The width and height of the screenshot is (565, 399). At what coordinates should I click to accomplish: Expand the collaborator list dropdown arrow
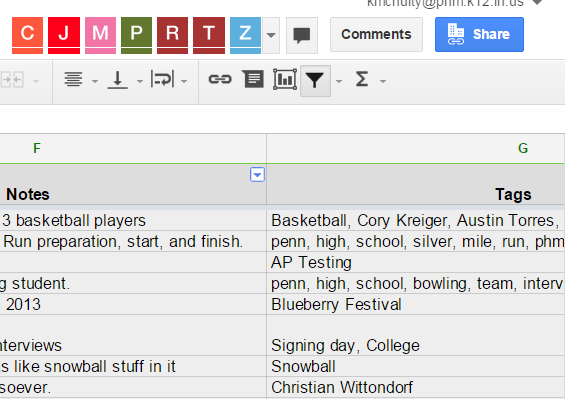coord(271,35)
